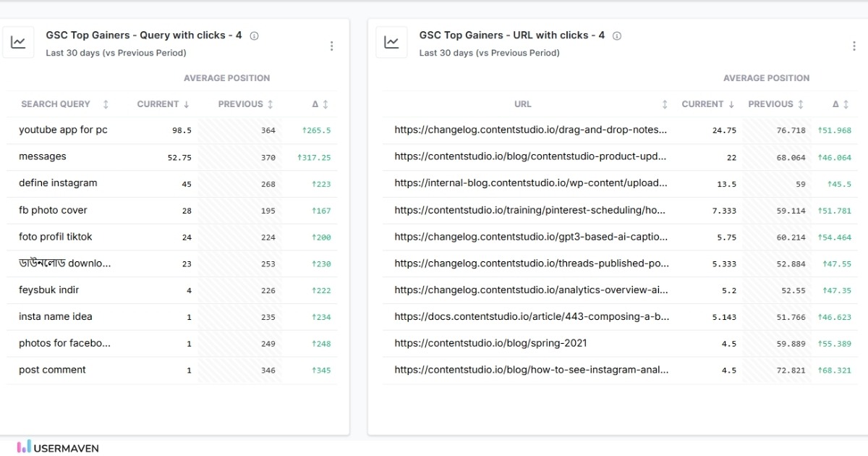The height and width of the screenshot is (456, 868).
Task: Open the three-dot menu on the Query widget
Action: point(332,45)
